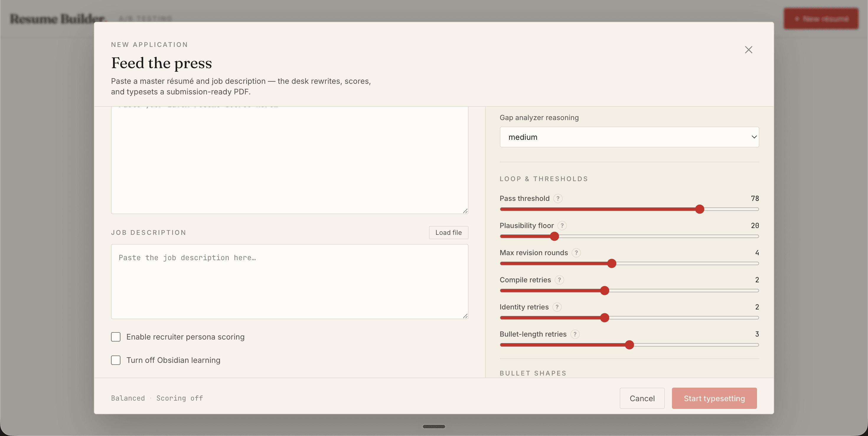Viewport: 868px width, 436px height.
Task: Click the LOOP & THRESHOLDS heading
Action: click(544, 179)
